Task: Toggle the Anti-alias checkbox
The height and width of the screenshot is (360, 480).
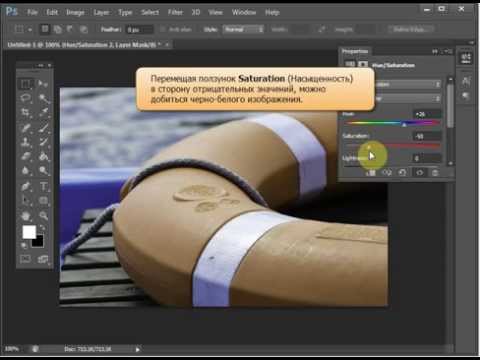Action: tap(163, 30)
